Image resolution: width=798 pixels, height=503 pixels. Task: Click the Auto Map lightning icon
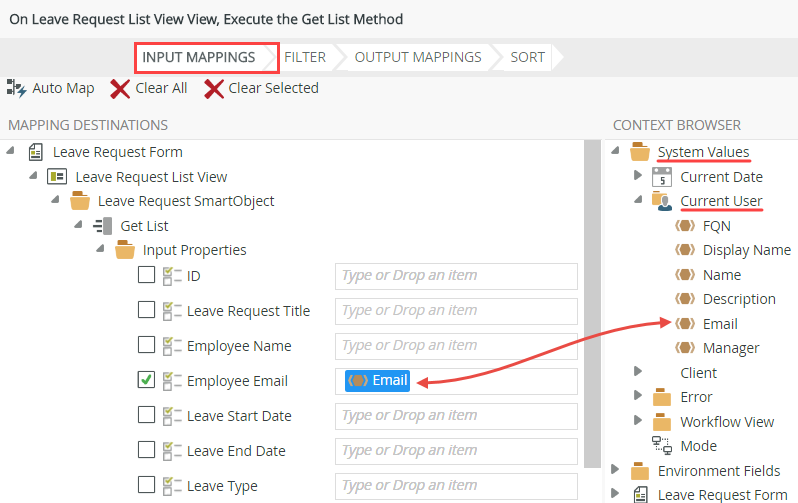point(16,88)
